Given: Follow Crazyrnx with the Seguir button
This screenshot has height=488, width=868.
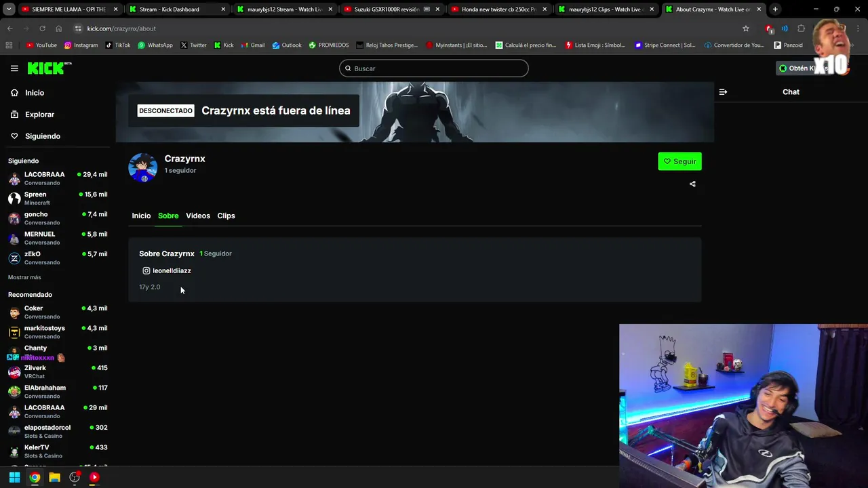Looking at the screenshot, I should pos(679,161).
